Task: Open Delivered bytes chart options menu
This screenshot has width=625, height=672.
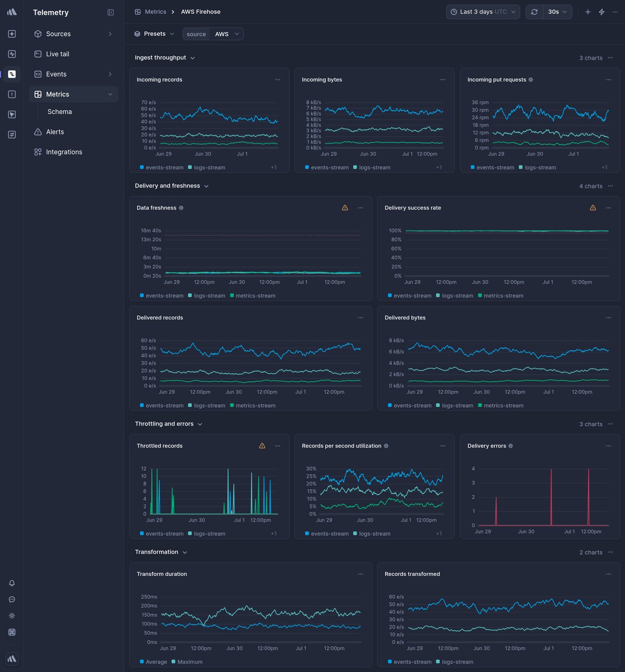Action: 609,318
